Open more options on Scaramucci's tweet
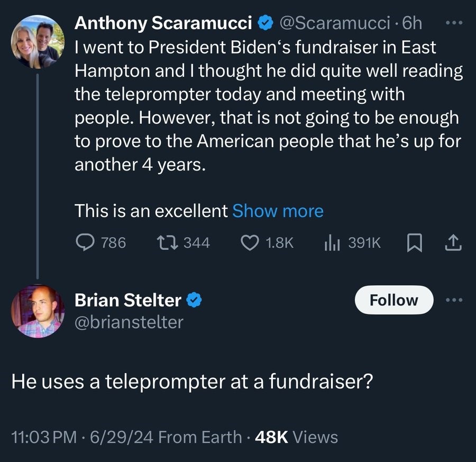476x462 pixels. pos(454,21)
